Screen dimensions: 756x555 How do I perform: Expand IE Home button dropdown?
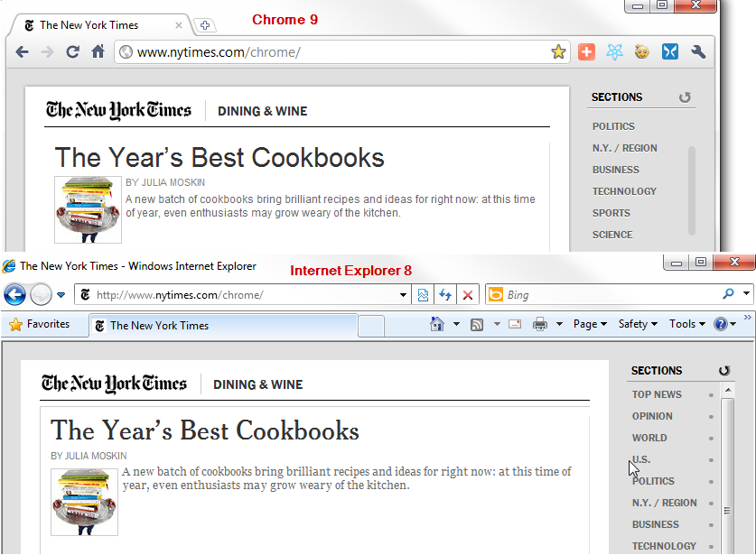(x=456, y=324)
